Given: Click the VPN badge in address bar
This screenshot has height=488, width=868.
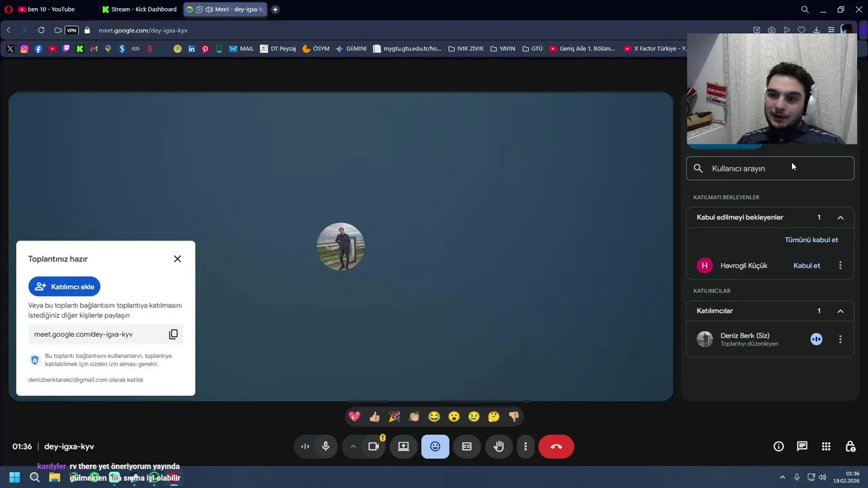Looking at the screenshot, I should [71, 30].
